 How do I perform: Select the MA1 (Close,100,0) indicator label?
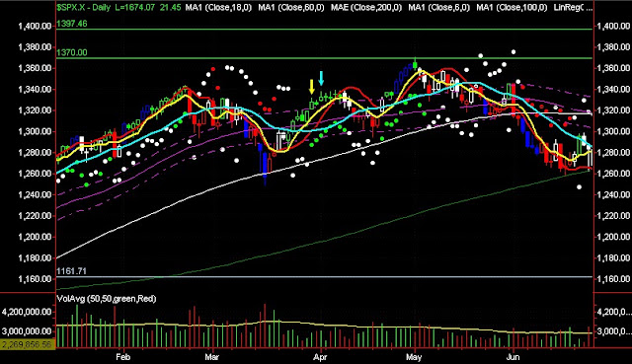click(512, 7)
